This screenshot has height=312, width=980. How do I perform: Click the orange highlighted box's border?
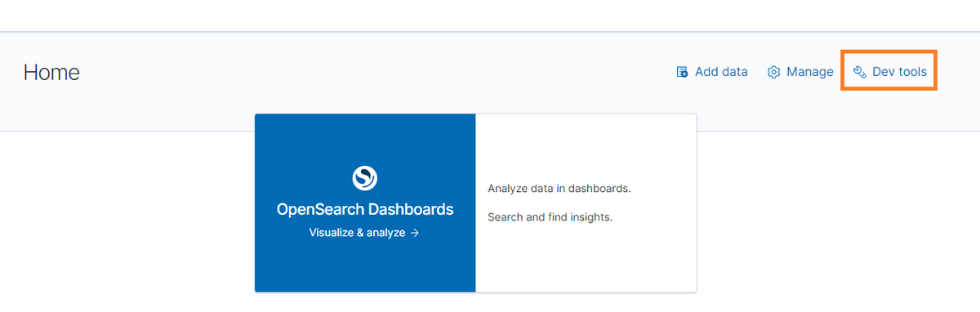pyautogui.click(x=889, y=51)
